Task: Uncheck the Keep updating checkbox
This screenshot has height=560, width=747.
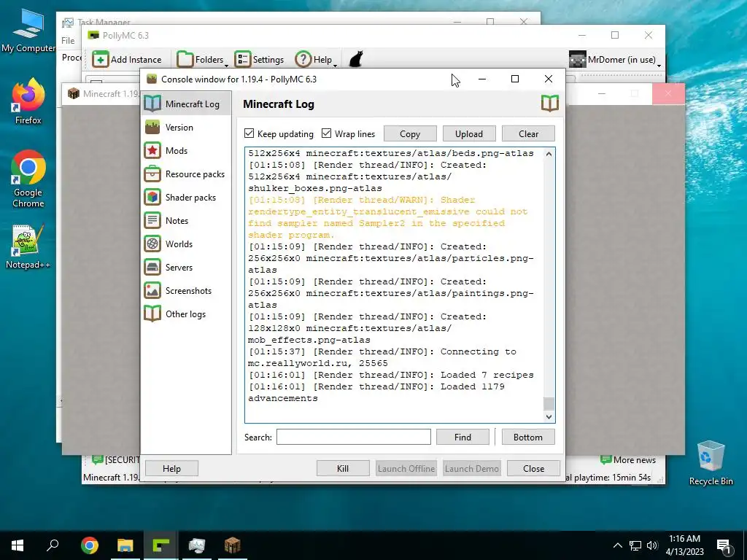Action: [x=249, y=133]
